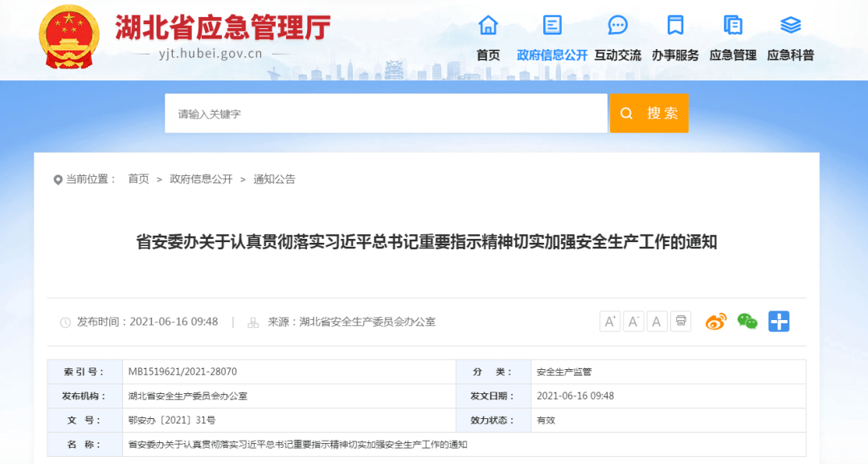
Task: Increase font size with A+ button
Action: [610, 322]
